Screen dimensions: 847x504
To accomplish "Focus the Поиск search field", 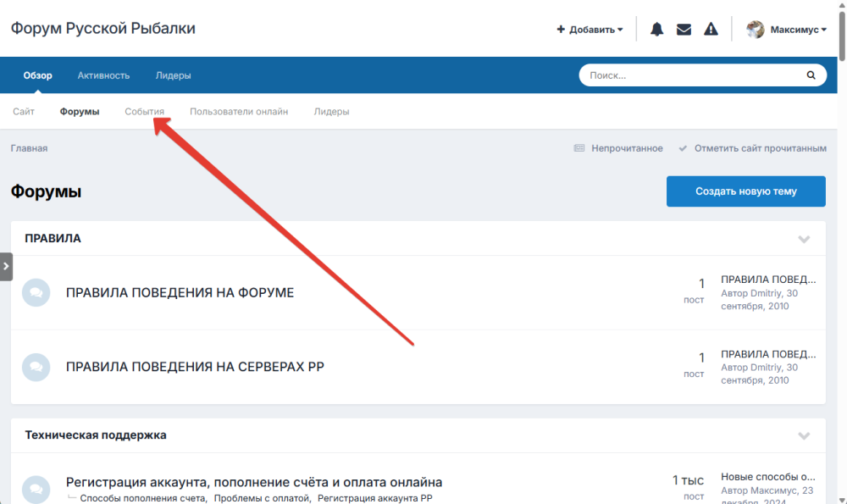I will (x=690, y=75).
